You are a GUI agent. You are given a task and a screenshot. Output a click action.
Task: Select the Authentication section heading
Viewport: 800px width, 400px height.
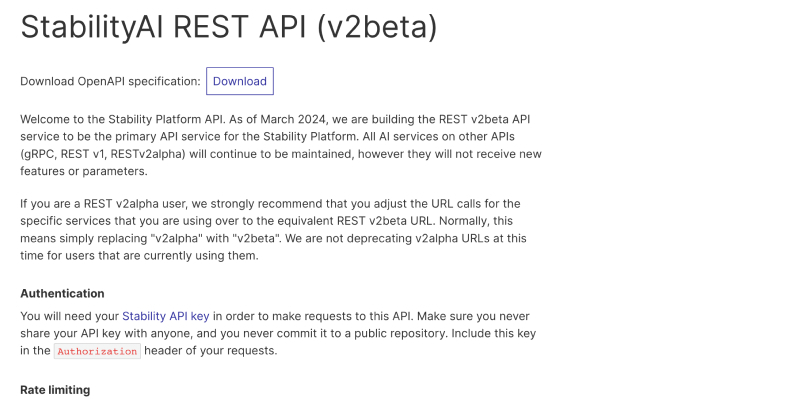(x=62, y=293)
